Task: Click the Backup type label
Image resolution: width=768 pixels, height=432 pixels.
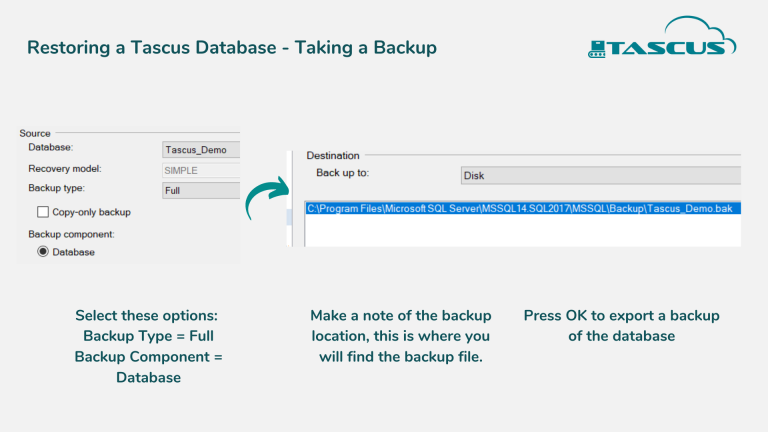Action: coord(56,188)
